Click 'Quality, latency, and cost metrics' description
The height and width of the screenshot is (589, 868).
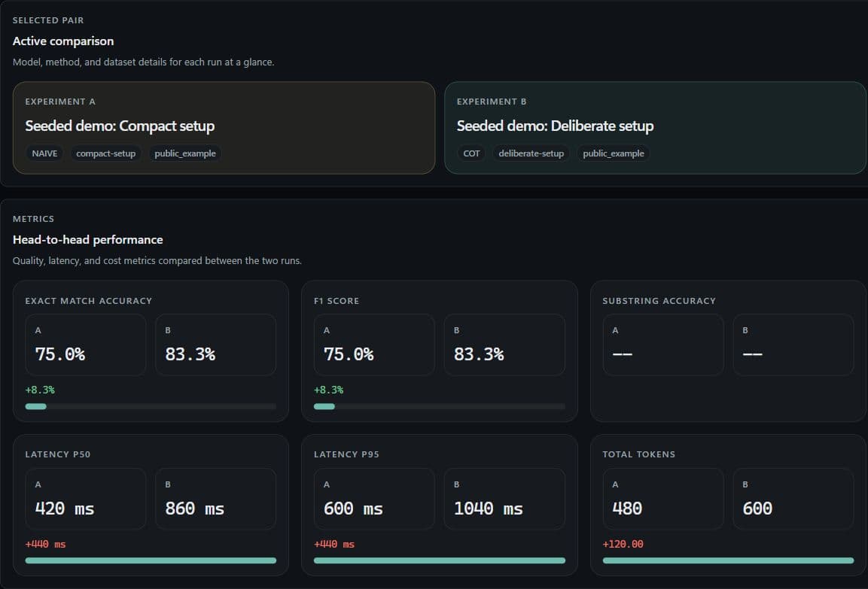157,260
